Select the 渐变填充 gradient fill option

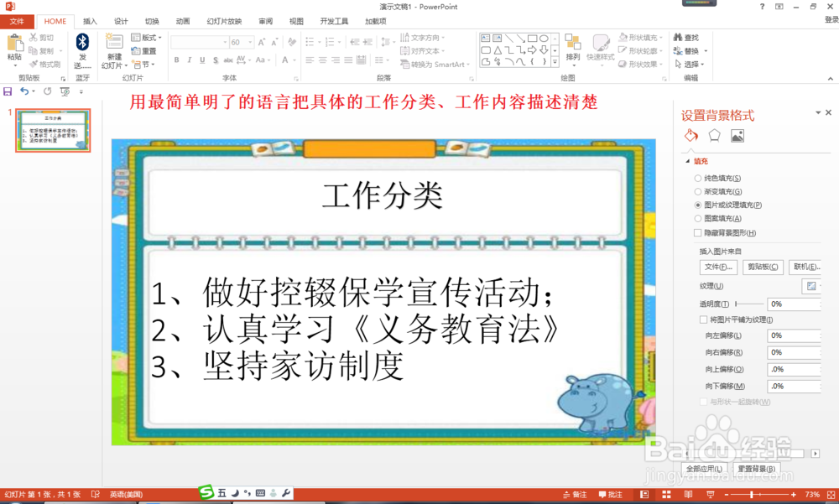pyautogui.click(x=697, y=191)
